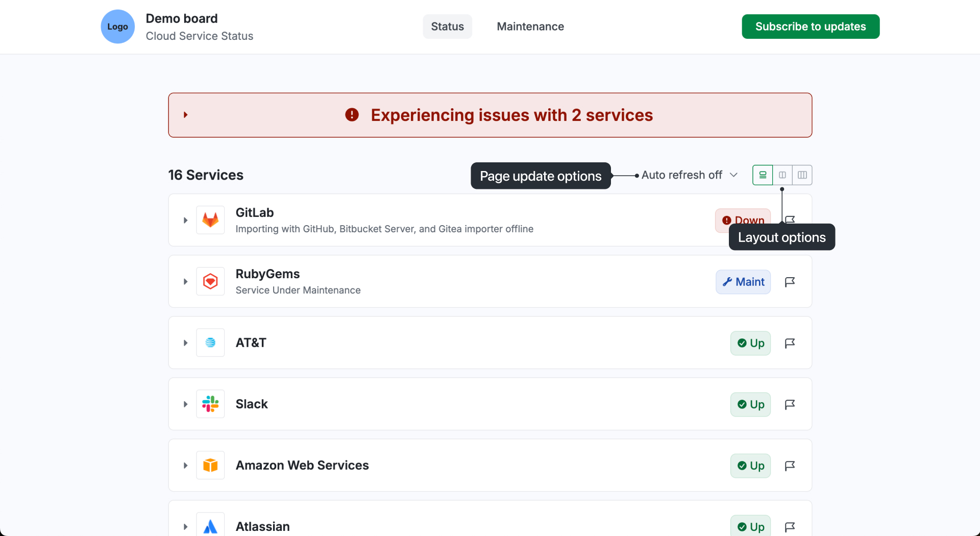Click the AT&T Up status badge

pos(750,343)
